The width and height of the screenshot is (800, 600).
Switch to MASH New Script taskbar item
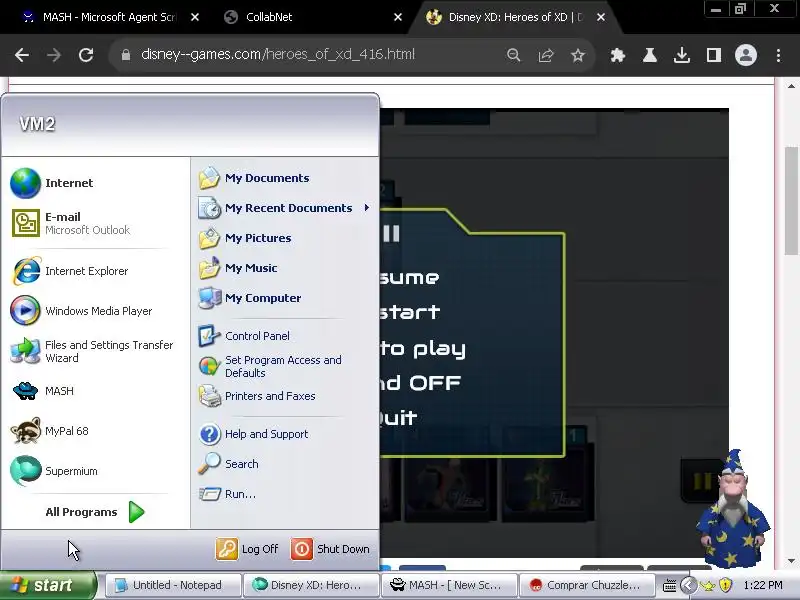449,585
